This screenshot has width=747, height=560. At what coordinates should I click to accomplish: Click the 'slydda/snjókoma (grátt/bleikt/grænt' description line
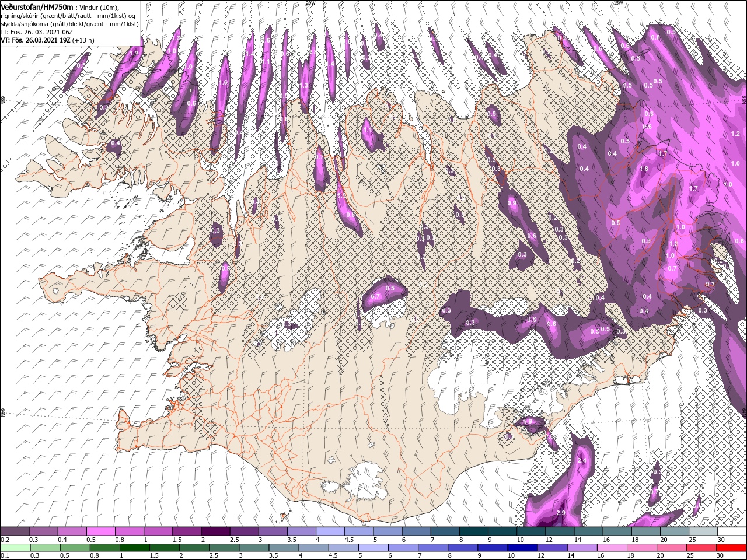tap(69, 24)
